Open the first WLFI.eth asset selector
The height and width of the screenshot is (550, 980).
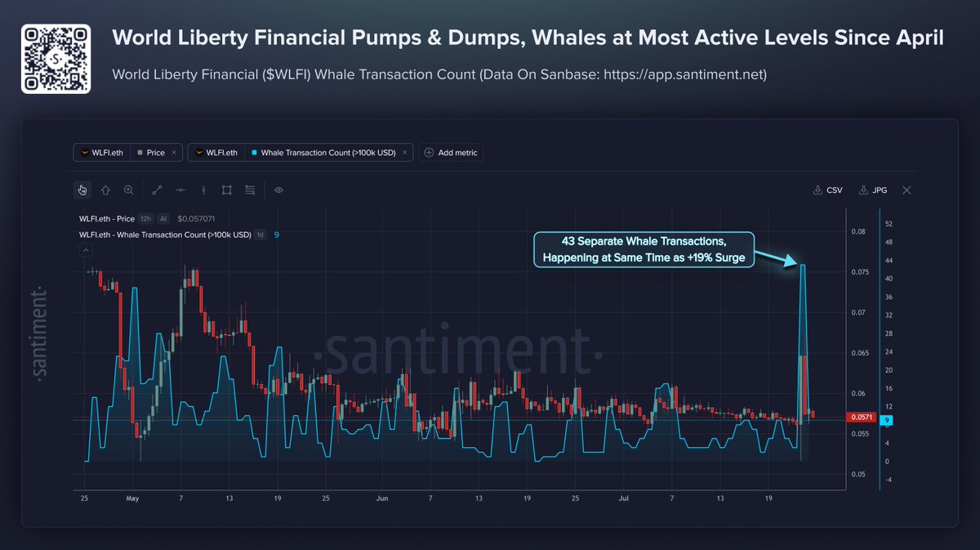click(x=102, y=153)
